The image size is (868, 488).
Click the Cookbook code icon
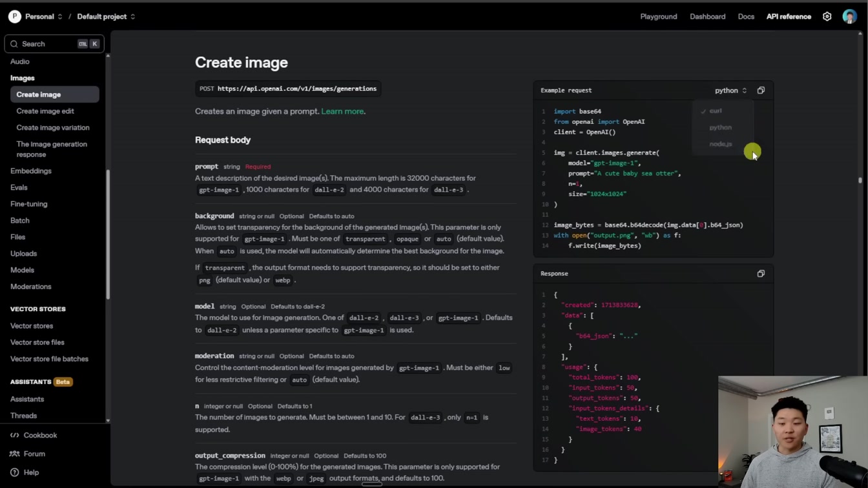pyautogui.click(x=14, y=435)
